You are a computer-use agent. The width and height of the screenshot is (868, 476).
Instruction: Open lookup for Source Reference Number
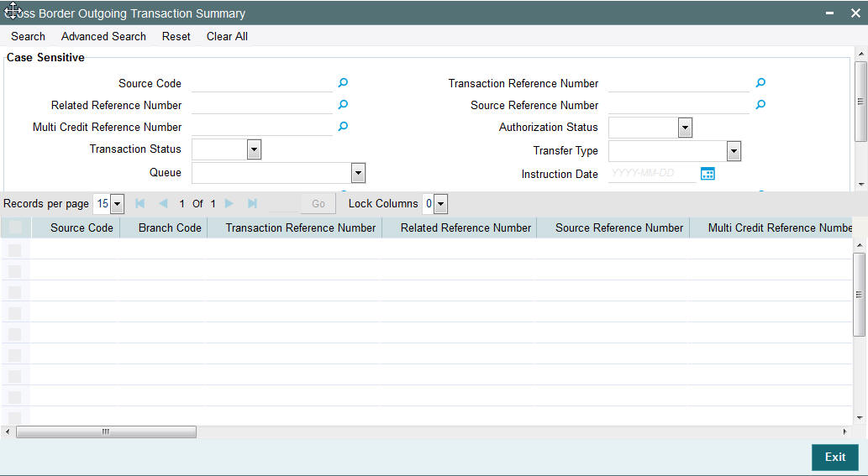(760, 104)
